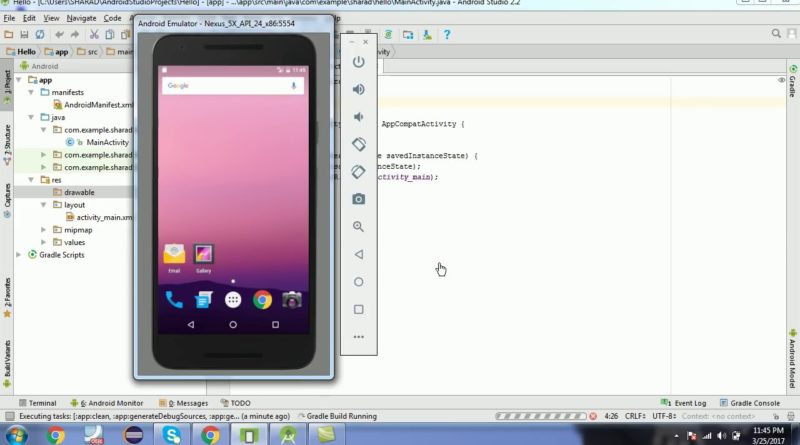This screenshot has height=445, width=800.
Task: Cancel the Gradle build progress
Action: click(x=593, y=416)
